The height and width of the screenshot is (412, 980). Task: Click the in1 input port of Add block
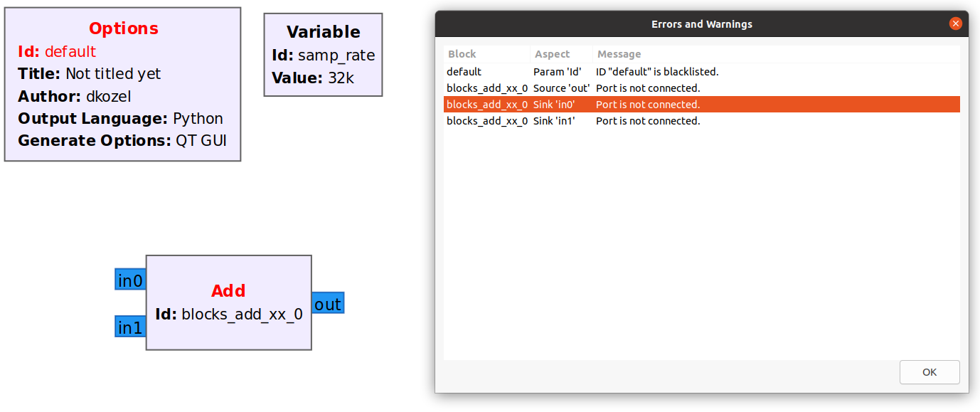click(130, 327)
